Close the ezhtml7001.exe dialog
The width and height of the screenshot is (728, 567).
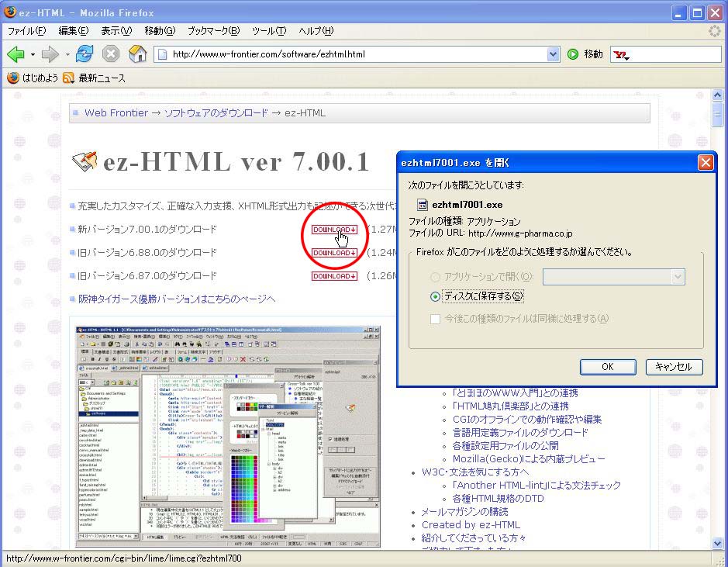tap(706, 163)
